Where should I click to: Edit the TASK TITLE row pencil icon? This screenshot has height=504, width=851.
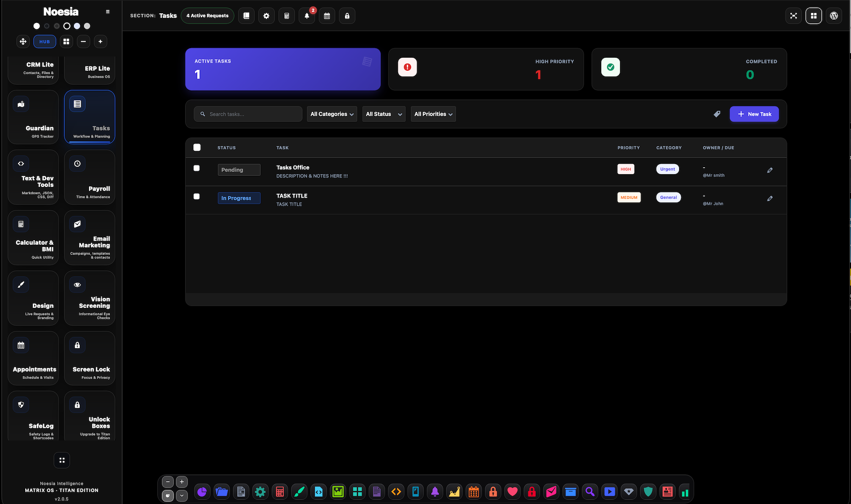770,198
